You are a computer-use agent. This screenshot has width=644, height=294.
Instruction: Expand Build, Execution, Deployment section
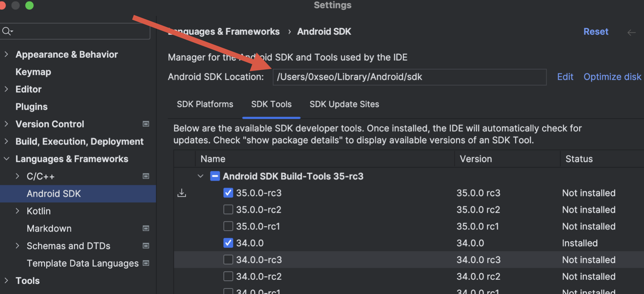tap(6, 141)
